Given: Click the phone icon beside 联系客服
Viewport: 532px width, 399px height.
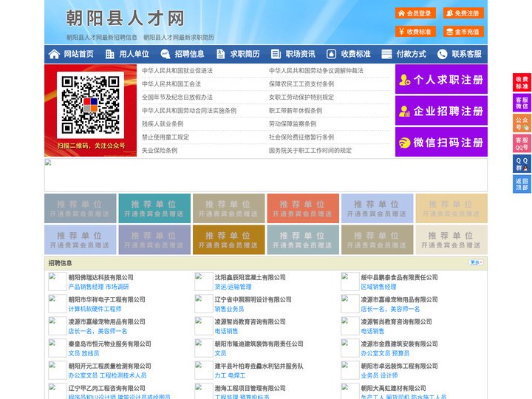Looking at the screenshot, I should coord(442,54).
